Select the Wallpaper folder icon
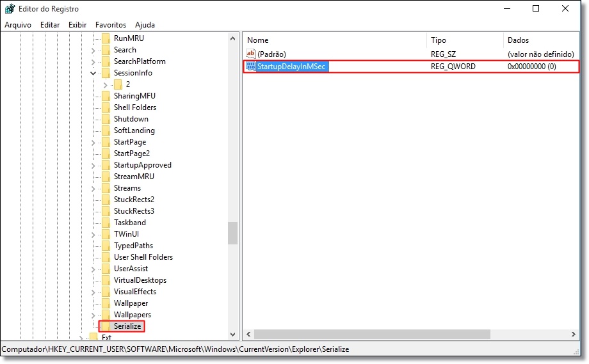 (106, 303)
